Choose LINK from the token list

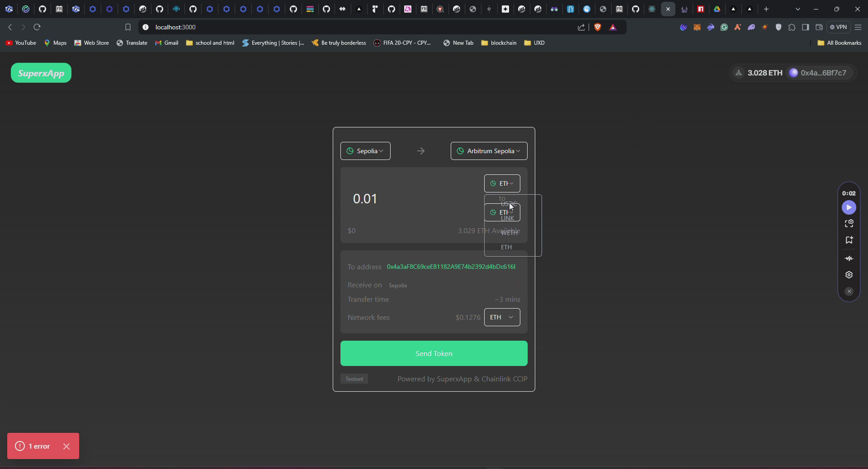pos(507,218)
